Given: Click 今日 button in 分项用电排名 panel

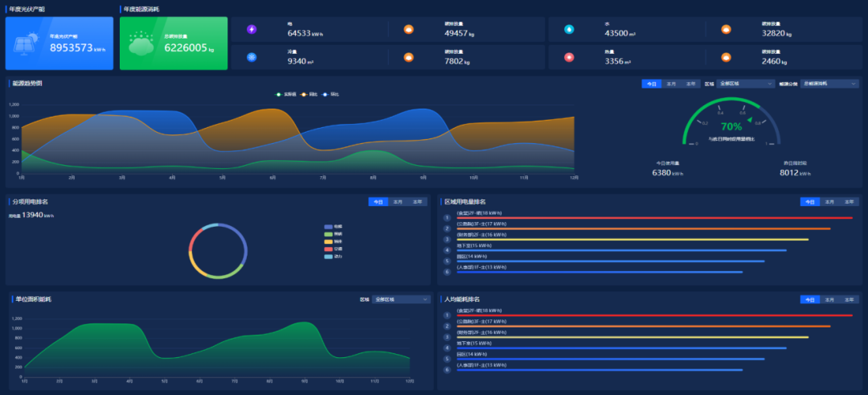Looking at the screenshot, I should coord(378,202).
